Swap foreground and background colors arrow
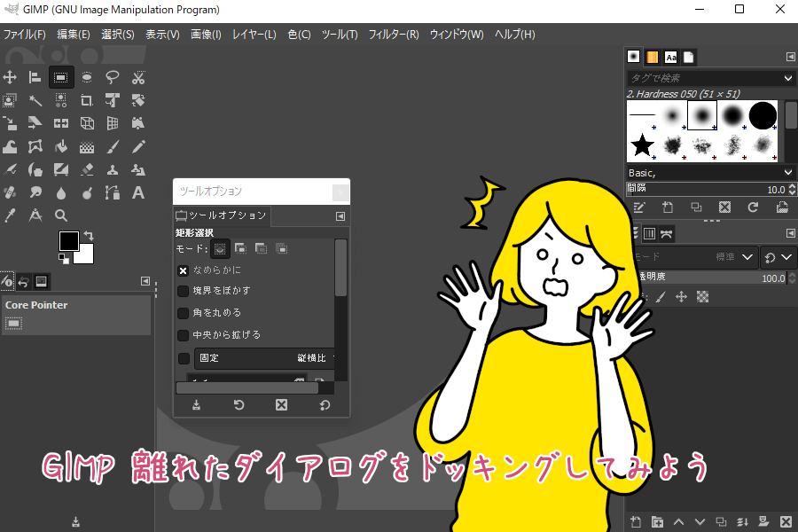This screenshot has height=532, width=798. [89, 236]
